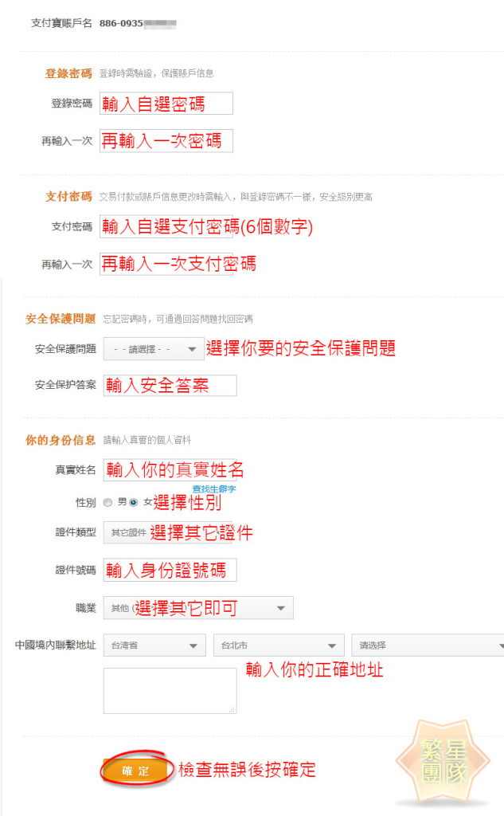Click the 登錄密碼 password input field

[166, 104]
